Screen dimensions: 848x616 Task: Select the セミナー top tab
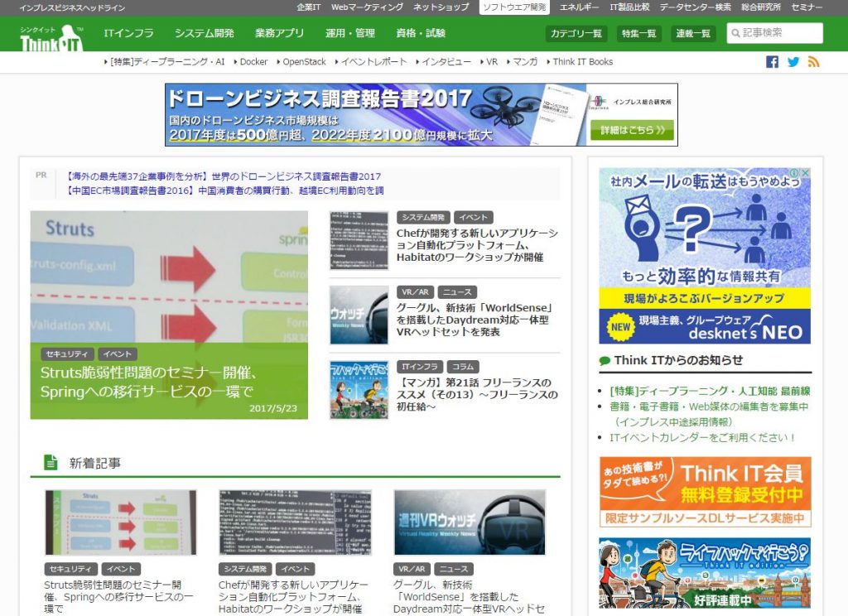[807, 7]
